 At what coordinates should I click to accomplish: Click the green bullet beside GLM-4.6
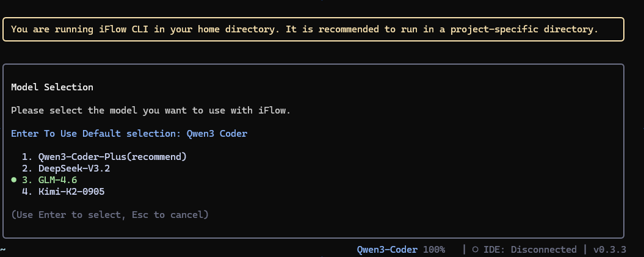point(13,180)
